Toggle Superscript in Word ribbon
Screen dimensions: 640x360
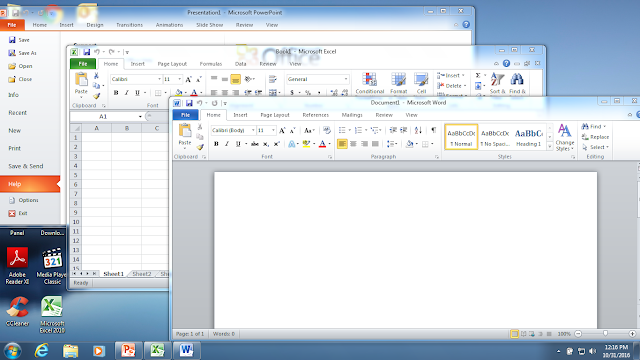click(x=277, y=144)
